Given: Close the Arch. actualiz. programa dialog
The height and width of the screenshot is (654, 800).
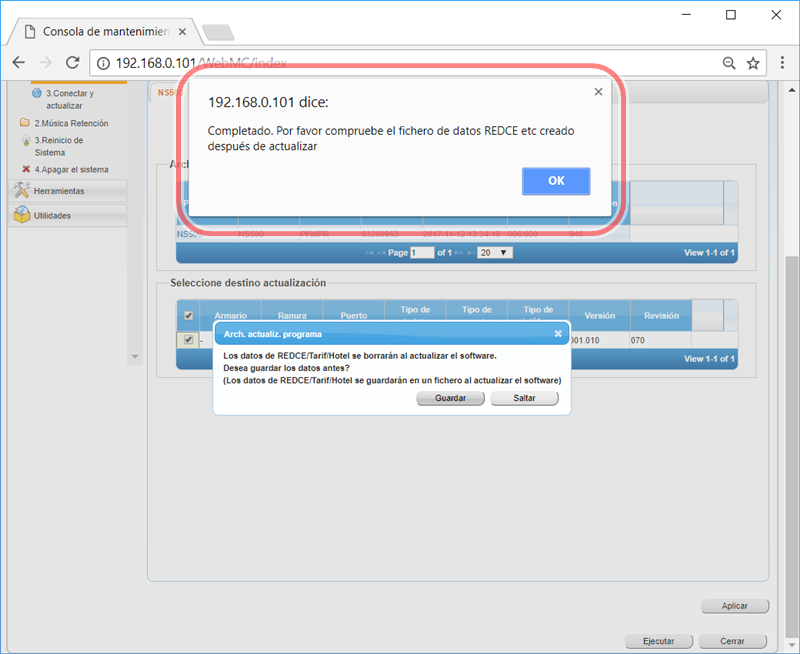Looking at the screenshot, I should coord(558,334).
